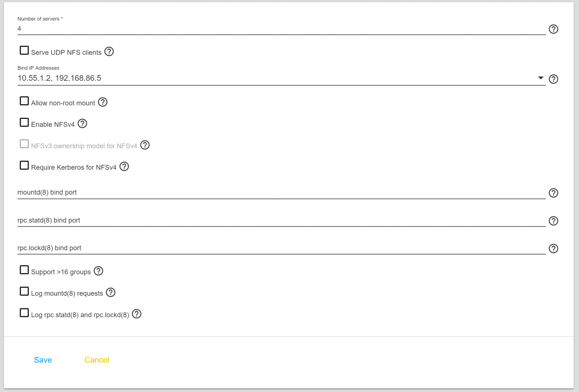Click help icon beside Allow non-root mount
This screenshot has width=579, height=392.
(x=103, y=102)
